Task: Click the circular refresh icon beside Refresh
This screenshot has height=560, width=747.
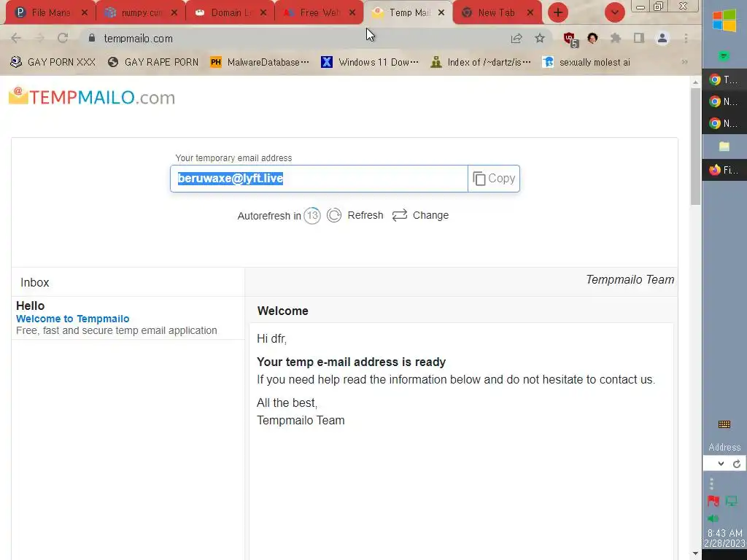Action: [x=334, y=215]
